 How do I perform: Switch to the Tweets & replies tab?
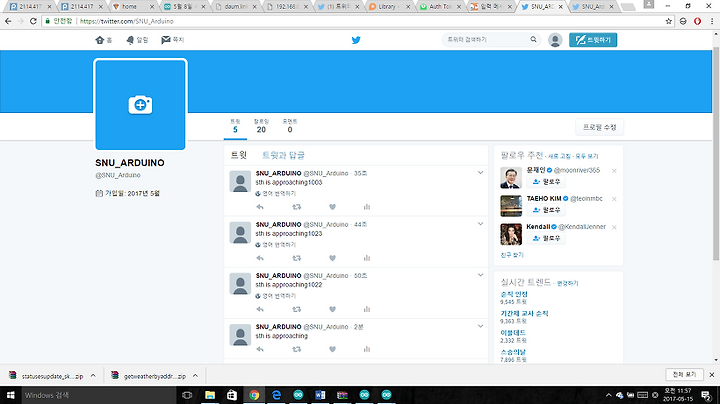pyautogui.click(x=283, y=155)
